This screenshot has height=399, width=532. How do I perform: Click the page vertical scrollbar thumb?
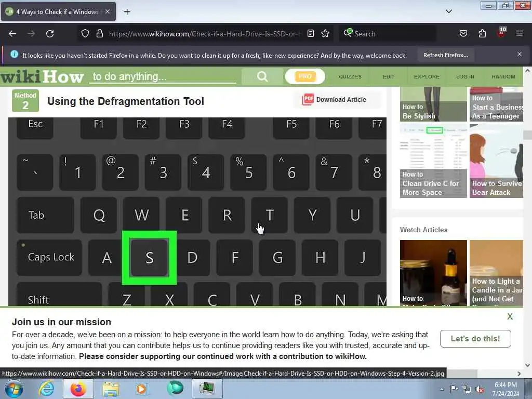[x=527, y=135]
